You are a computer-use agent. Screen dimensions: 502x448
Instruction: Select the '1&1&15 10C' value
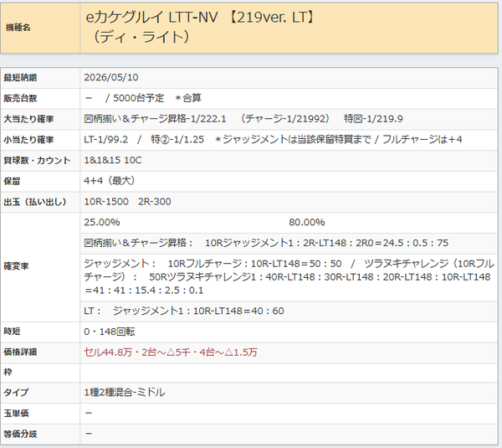(x=113, y=160)
